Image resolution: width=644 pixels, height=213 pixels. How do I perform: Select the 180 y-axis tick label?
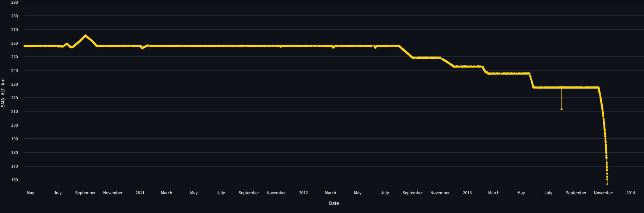click(x=14, y=152)
